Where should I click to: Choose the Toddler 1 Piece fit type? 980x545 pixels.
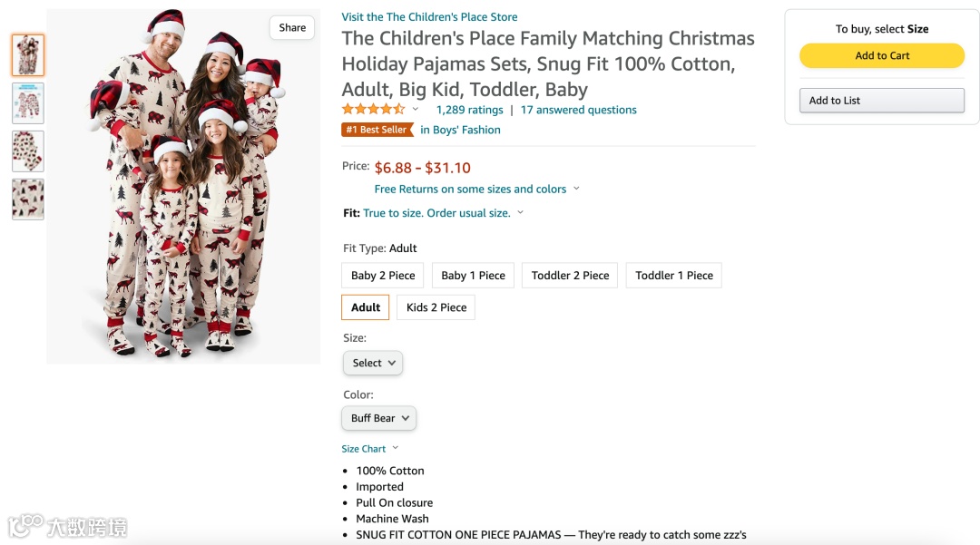pos(673,276)
